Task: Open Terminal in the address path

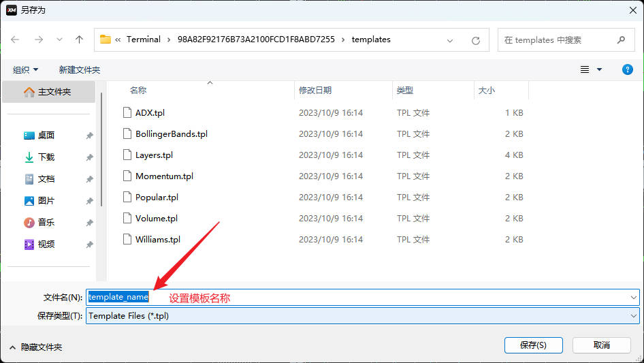Action: pyautogui.click(x=144, y=40)
